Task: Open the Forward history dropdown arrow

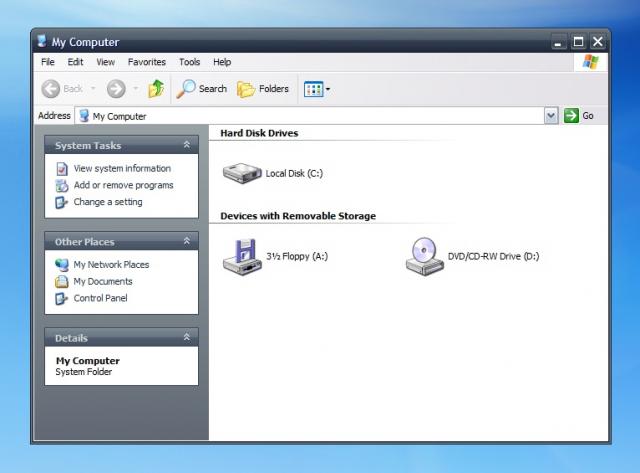Action: pos(136,89)
